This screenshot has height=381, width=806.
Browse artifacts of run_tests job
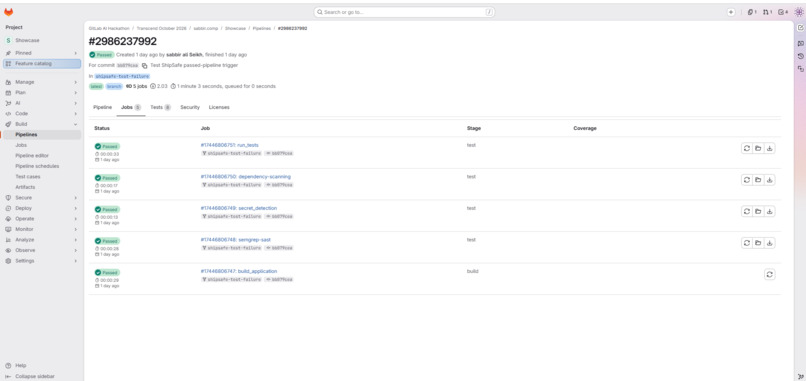point(758,149)
